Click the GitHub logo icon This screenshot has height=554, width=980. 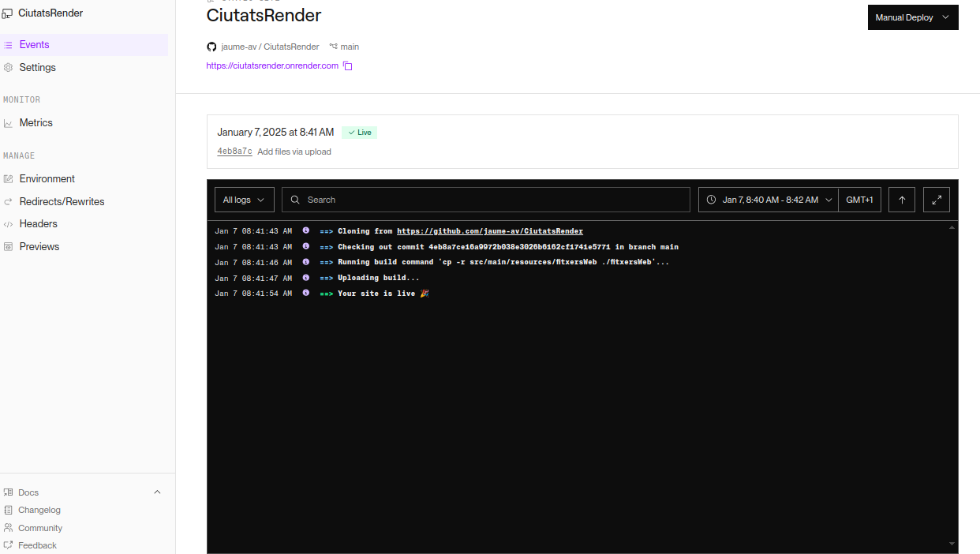click(x=211, y=47)
